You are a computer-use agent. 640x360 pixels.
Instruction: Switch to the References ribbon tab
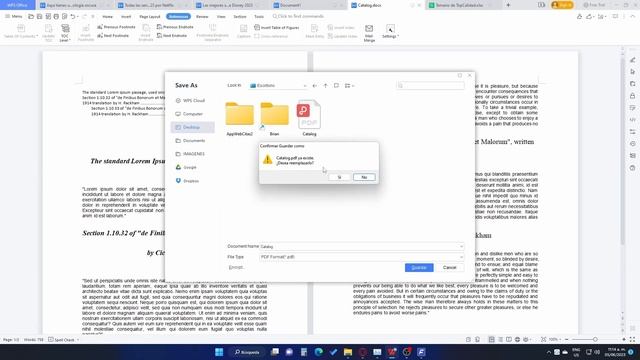click(178, 17)
